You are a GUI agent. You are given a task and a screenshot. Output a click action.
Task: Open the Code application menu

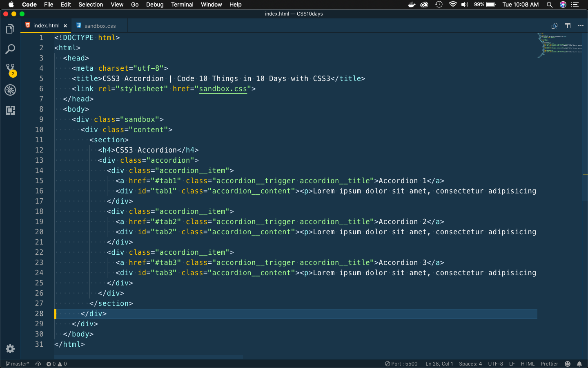(29, 4)
